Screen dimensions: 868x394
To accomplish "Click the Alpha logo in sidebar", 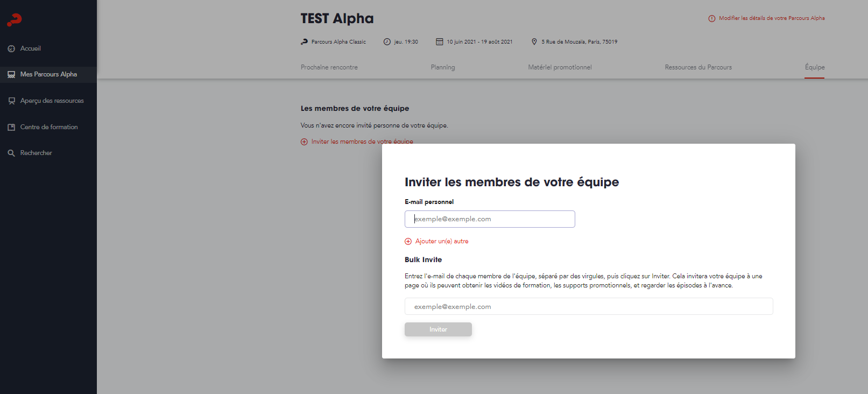I will click(15, 20).
